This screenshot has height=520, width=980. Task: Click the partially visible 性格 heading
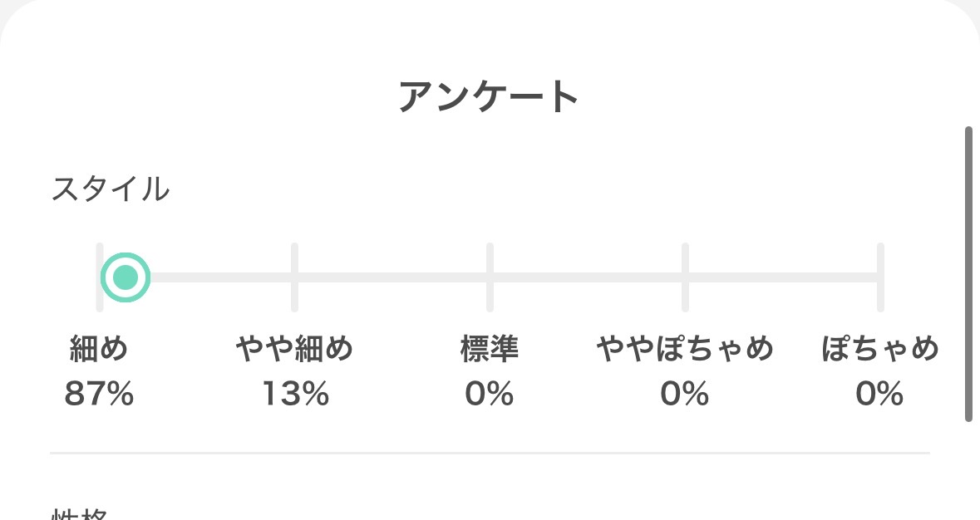[x=80, y=513]
